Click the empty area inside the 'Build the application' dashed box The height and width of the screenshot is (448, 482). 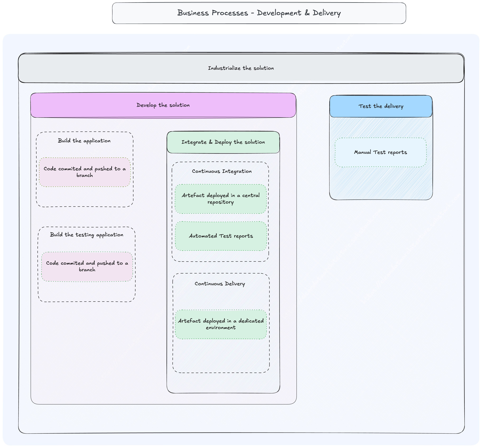[85, 197]
